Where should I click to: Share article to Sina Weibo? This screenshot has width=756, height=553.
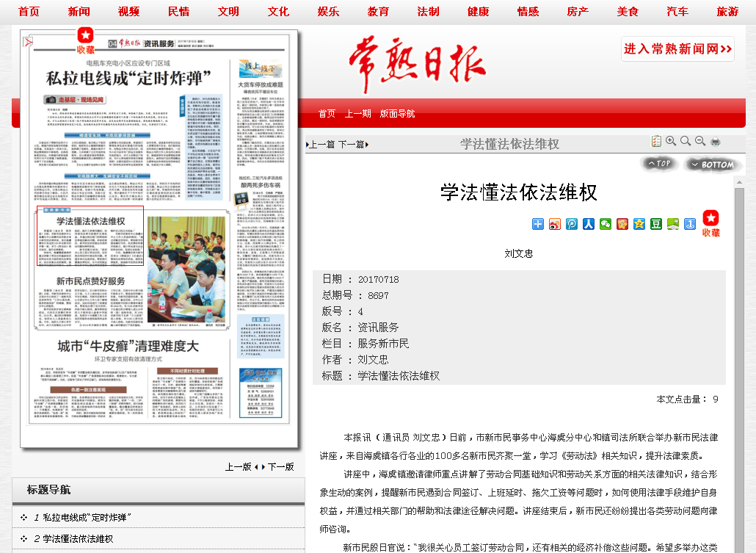[x=554, y=224]
